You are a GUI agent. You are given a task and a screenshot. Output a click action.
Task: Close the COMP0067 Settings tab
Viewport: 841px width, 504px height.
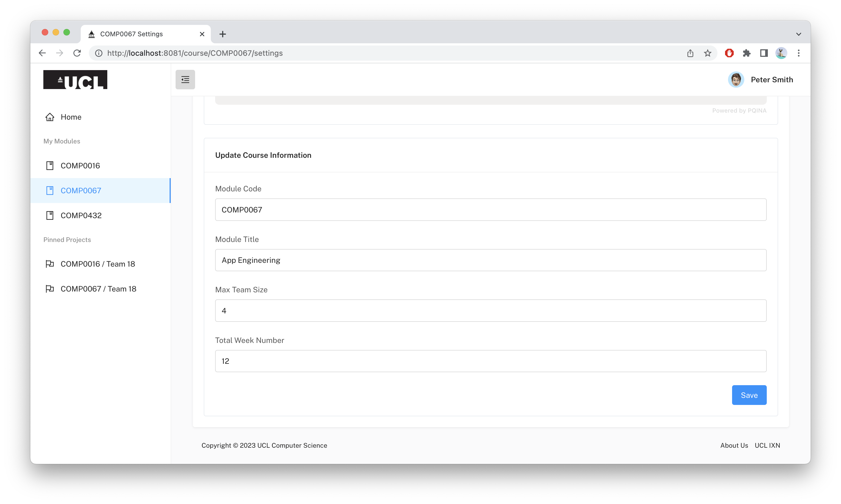tap(202, 34)
